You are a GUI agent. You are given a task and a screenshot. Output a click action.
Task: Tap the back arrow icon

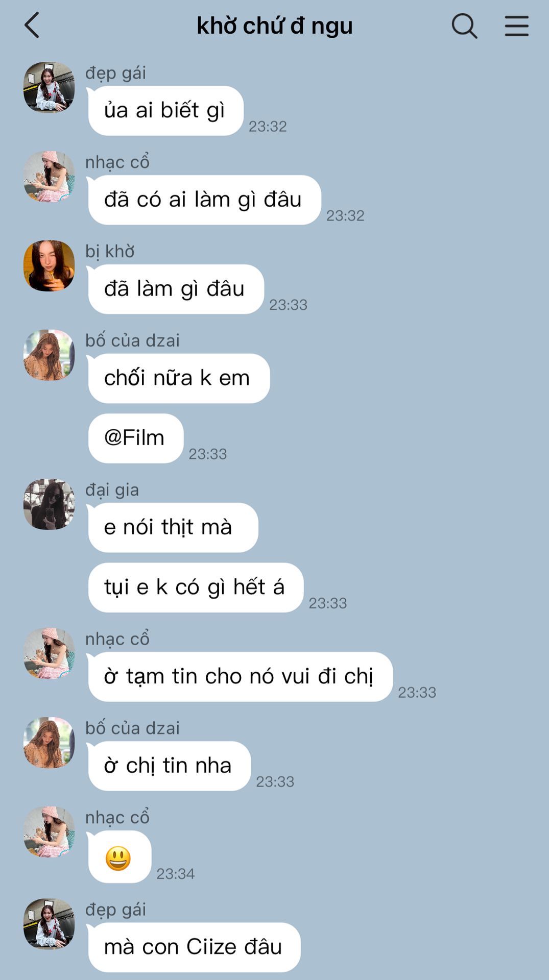[32, 26]
